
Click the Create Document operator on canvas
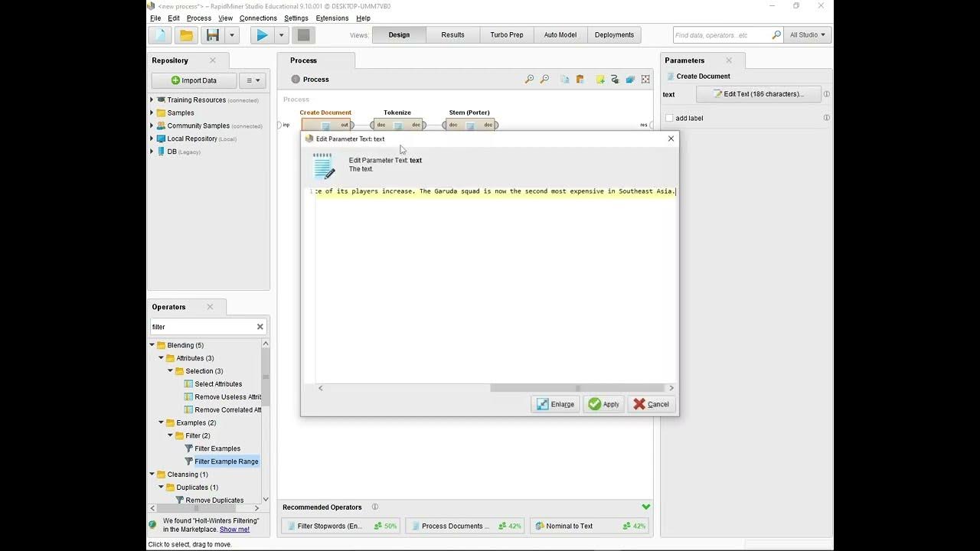click(x=326, y=125)
